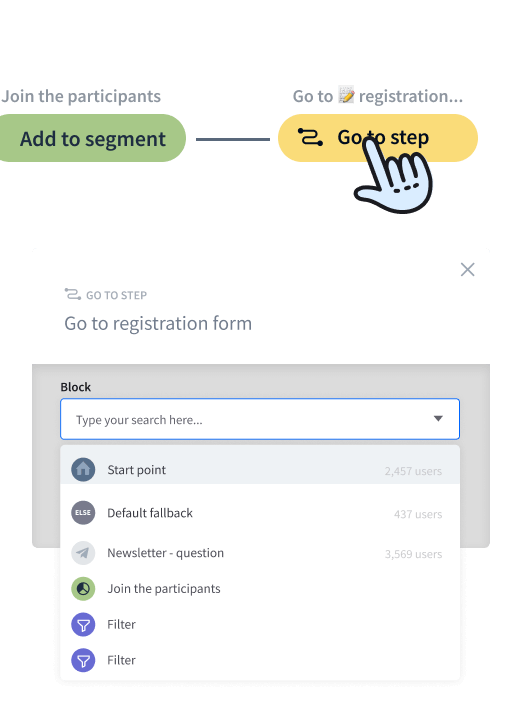Focus the Type your search here field
Image resolution: width=520 pixels, height=716 pixels.
tap(260, 419)
